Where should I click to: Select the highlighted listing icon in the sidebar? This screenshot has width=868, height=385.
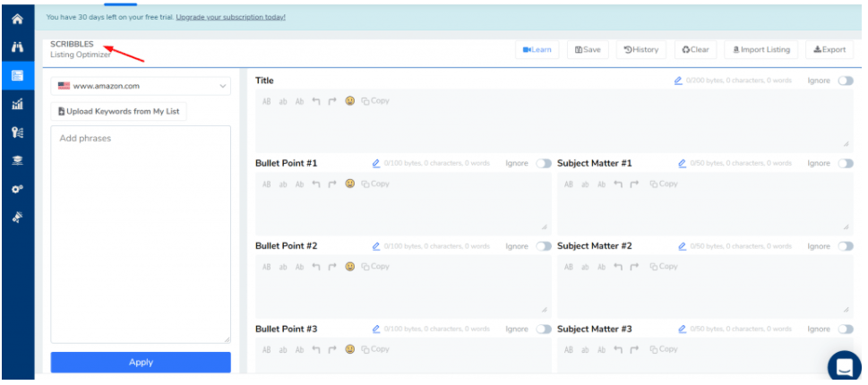(x=17, y=76)
